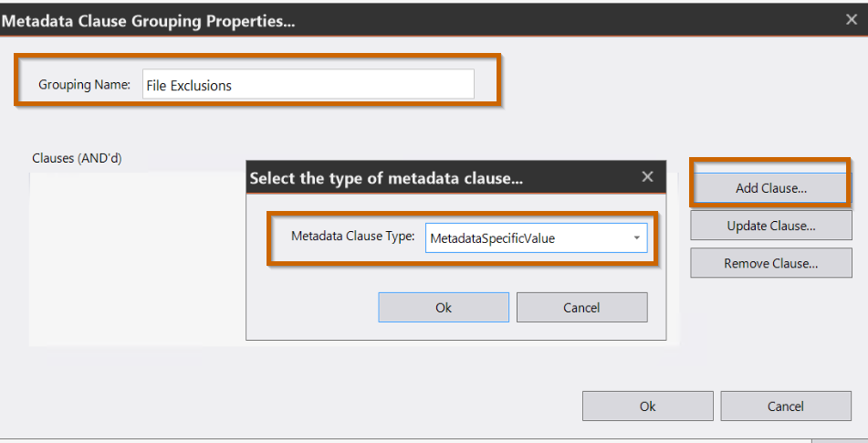This screenshot has width=868, height=443.
Task: Click Ok at bottom of Grouping Properties
Action: coord(648,406)
